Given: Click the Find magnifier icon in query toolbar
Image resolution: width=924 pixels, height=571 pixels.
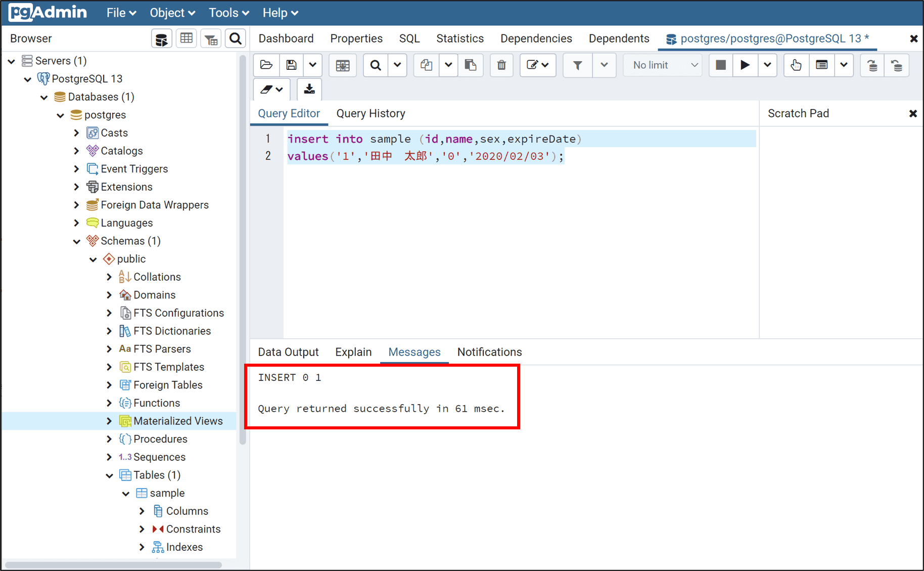Looking at the screenshot, I should (x=376, y=65).
